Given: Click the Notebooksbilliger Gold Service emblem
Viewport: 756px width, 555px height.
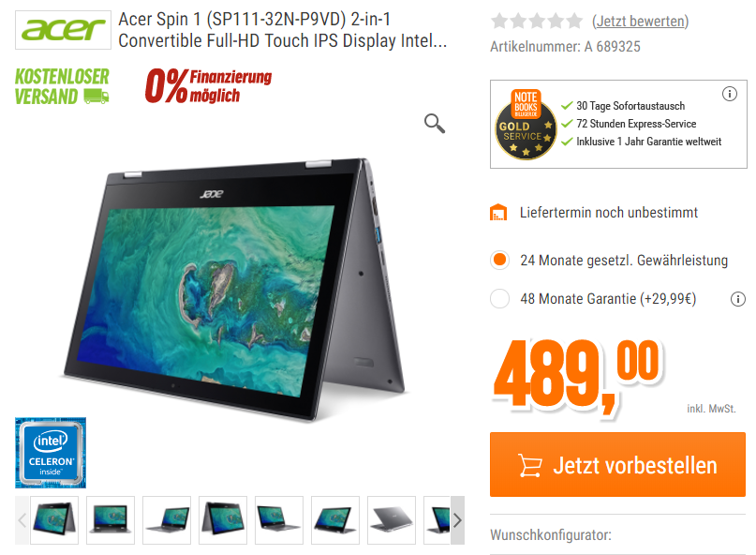Looking at the screenshot, I should point(526,125).
